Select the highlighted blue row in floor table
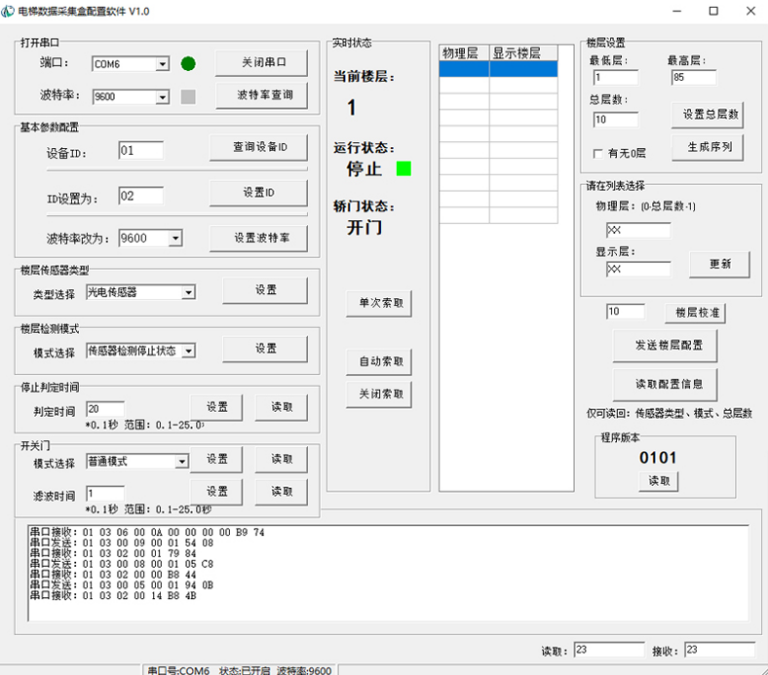Screen dimensions: 768x675 pos(499,69)
